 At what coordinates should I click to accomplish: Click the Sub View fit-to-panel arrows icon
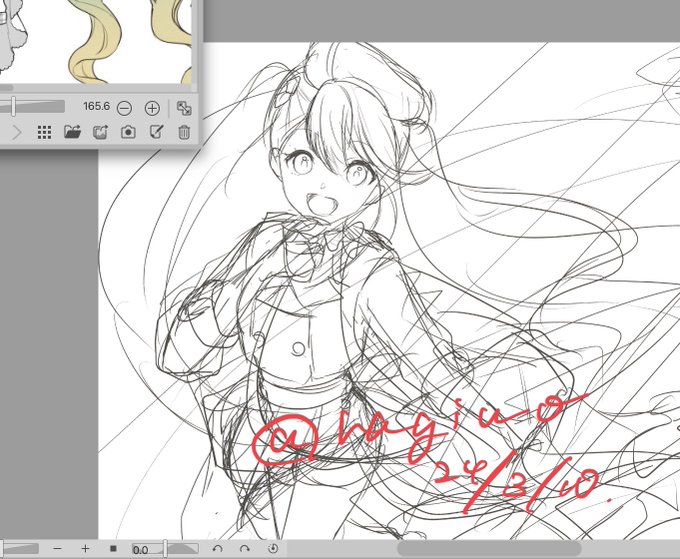184,108
